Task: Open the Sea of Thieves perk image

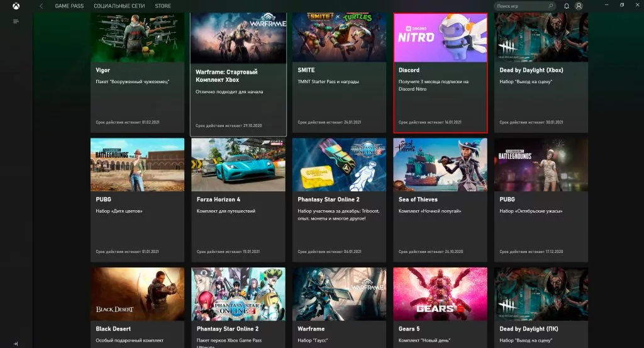Action: tap(440, 165)
